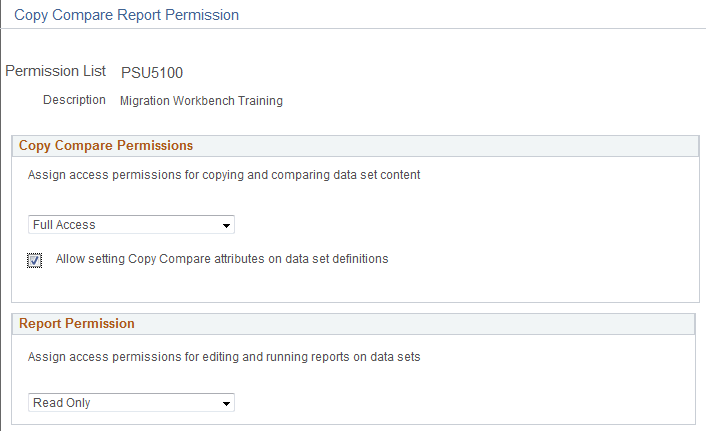Click the Copy Compare Permissions section header

click(106, 145)
